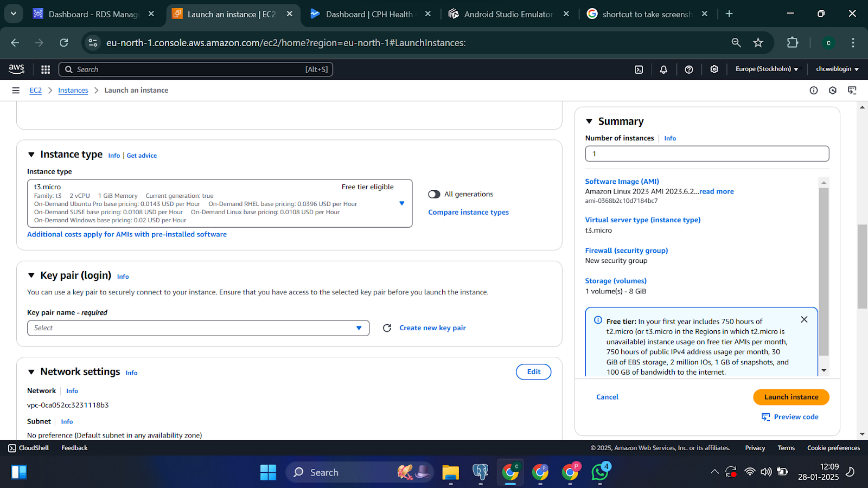Open the Chrome profile avatar

pyautogui.click(x=828, y=43)
